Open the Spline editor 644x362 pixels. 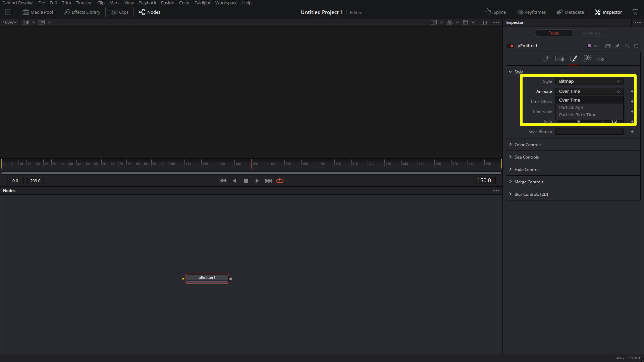click(495, 12)
